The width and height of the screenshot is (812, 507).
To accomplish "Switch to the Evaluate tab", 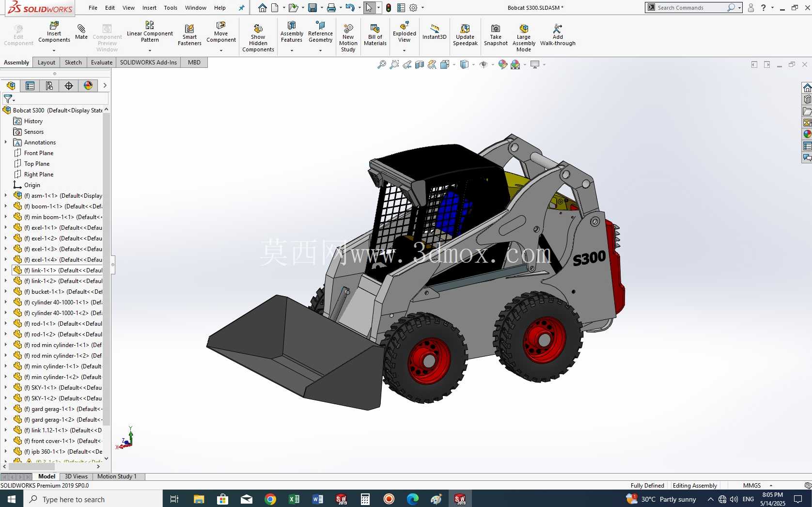I will (102, 63).
